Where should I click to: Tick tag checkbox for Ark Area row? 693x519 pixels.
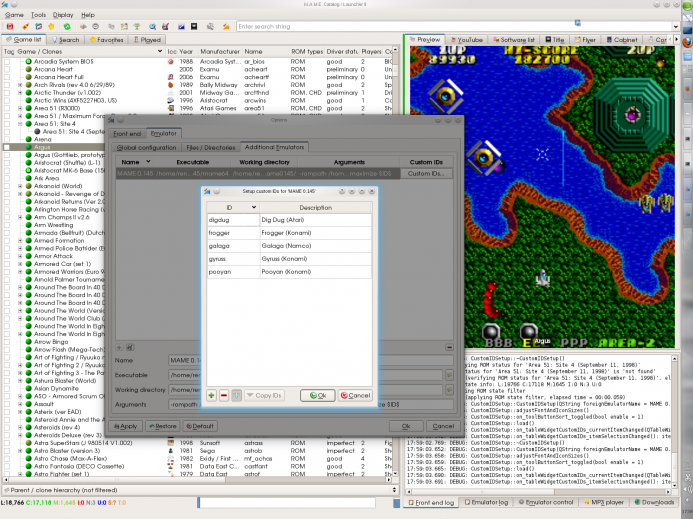pos(7,178)
